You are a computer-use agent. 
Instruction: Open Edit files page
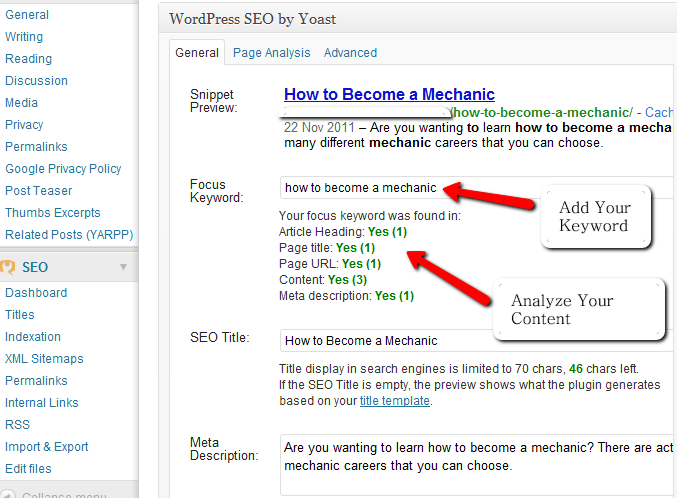pyautogui.click(x=28, y=469)
